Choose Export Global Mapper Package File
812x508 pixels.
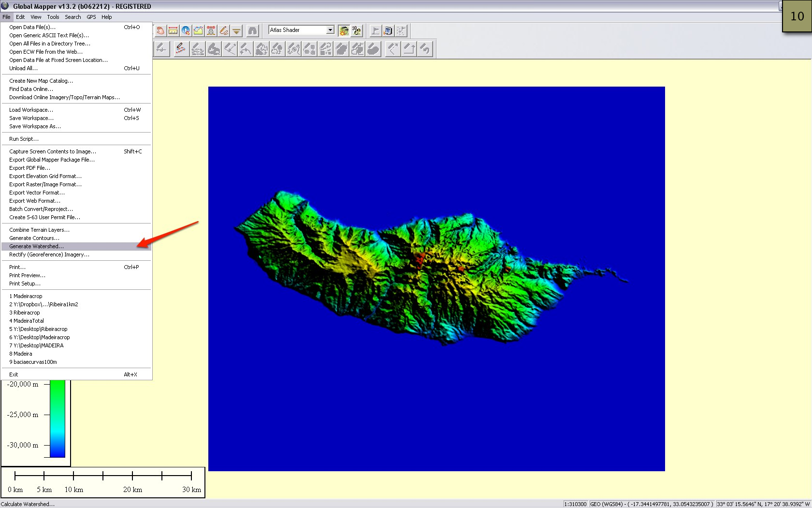tap(76, 160)
